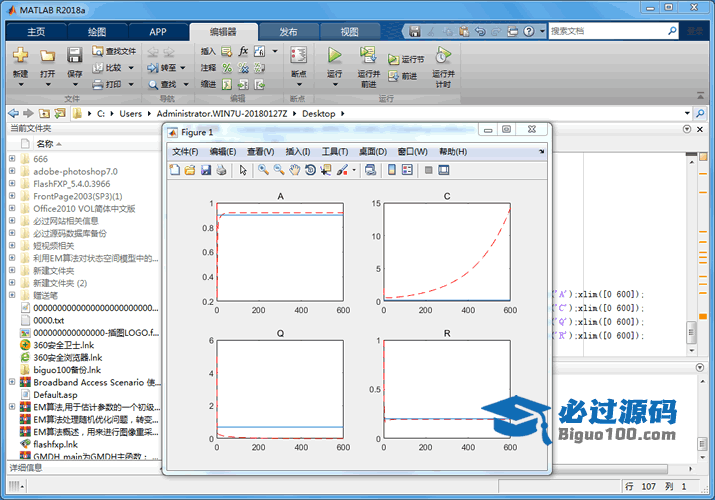Open the Compare (比较) dropdown arrow

(x=131, y=68)
